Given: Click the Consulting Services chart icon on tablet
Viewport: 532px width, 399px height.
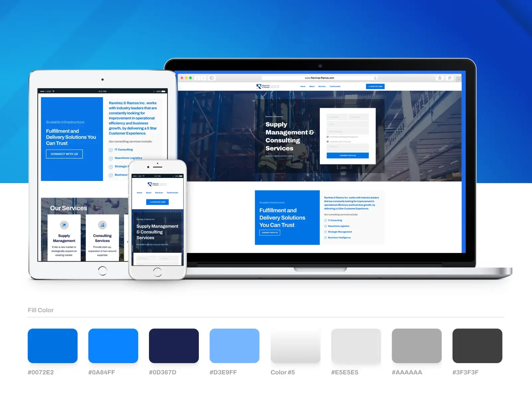Looking at the screenshot, I should [x=102, y=225].
